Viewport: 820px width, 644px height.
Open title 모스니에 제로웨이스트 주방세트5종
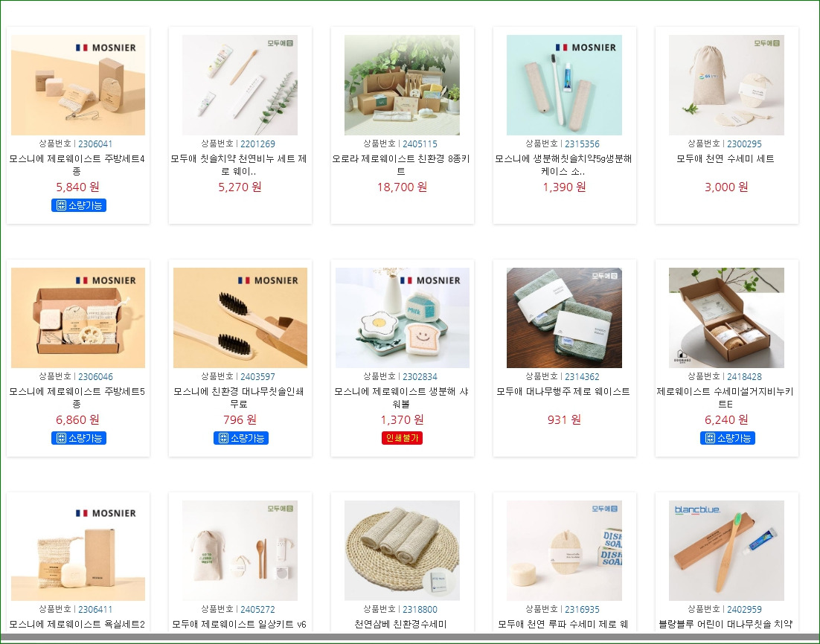(x=77, y=397)
